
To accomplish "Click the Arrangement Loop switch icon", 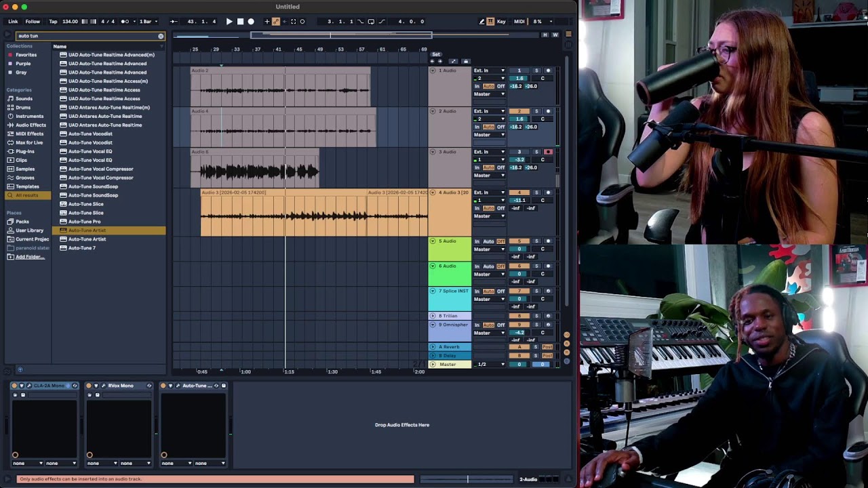I will tap(371, 22).
